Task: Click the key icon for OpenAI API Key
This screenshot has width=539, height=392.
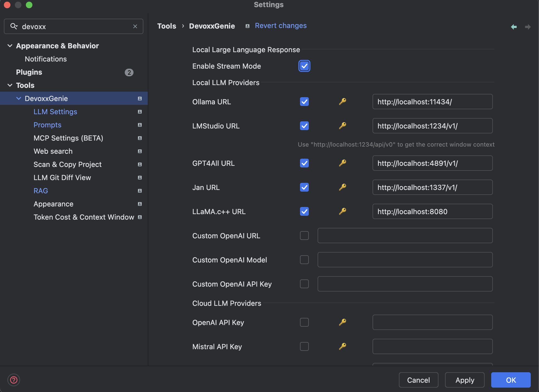Action: (342, 322)
